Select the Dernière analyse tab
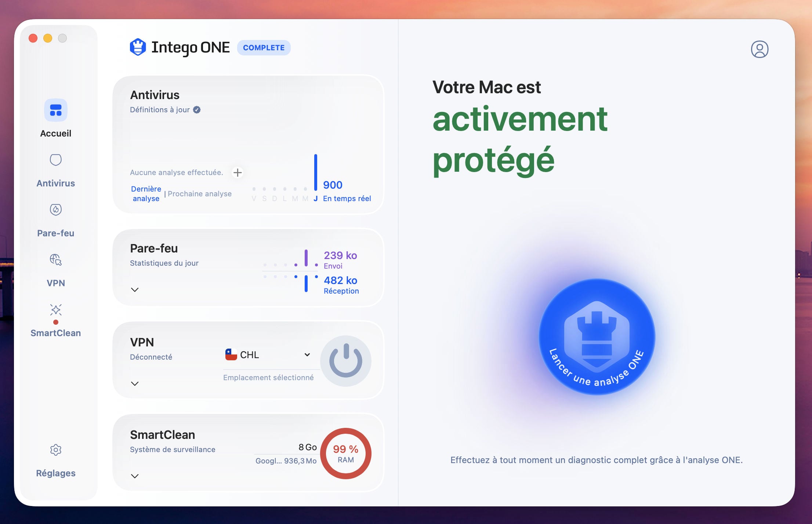The image size is (812, 524). [146, 193]
